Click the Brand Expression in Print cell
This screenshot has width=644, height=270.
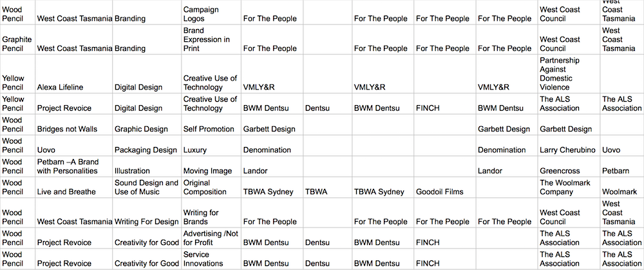[x=211, y=39]
